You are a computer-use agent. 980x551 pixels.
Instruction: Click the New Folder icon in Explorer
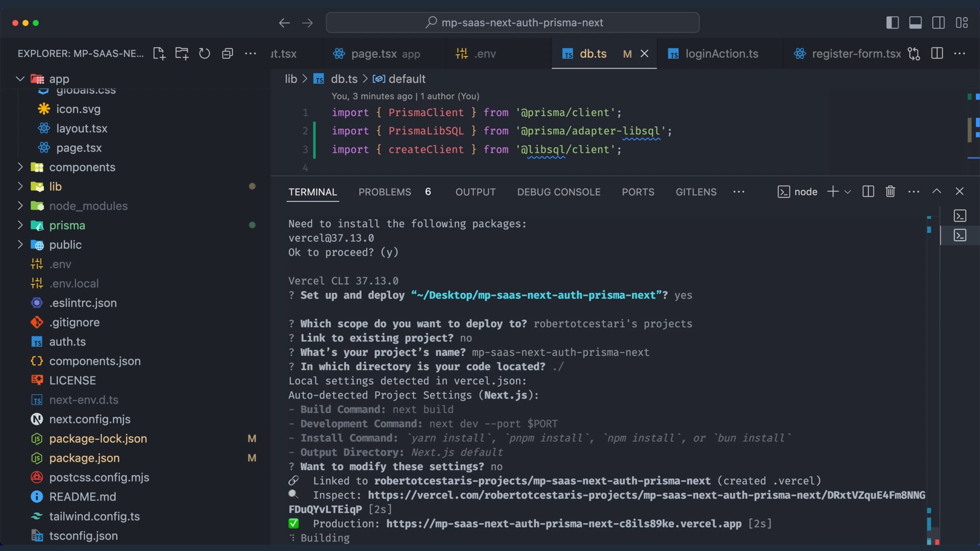tap(182, 54)
